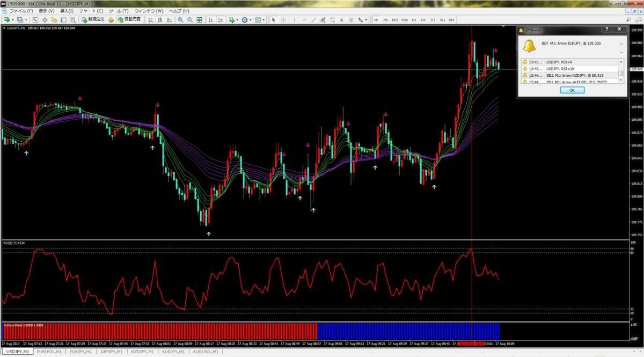Select the text 'A' drawing tool

coord(342,20)
